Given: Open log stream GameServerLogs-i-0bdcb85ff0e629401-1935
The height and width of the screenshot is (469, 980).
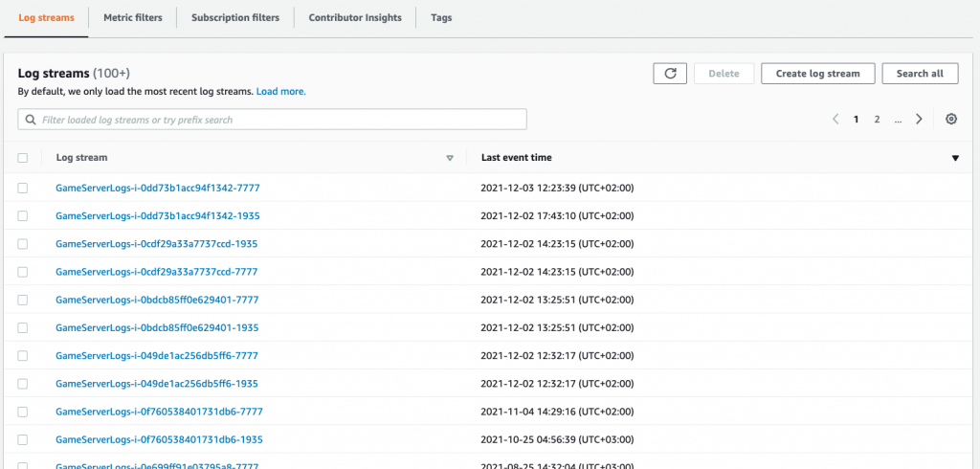Looking at the screenshot, I should (x=157, y=327).
